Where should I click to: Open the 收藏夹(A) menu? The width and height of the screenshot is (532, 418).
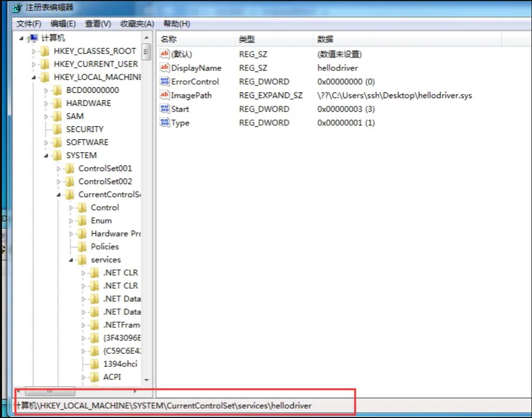137,24
